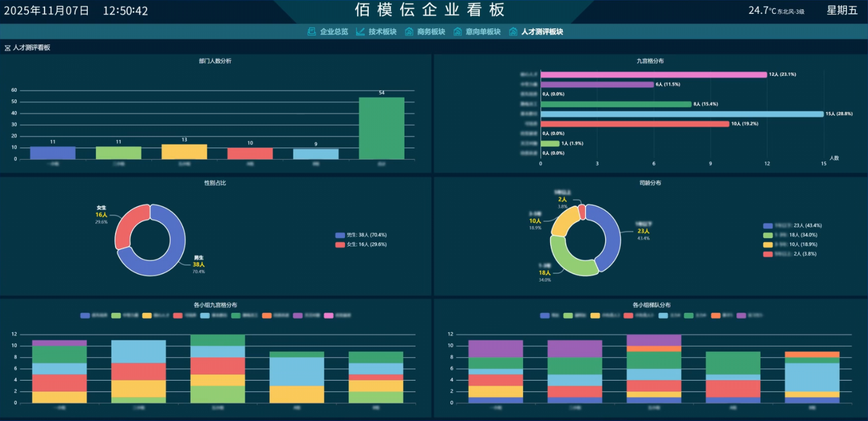Viewport: 868px width, 421px height.
Task: Click orange legend swatch in 各小组梯队分布
Action: click(715, 316)
